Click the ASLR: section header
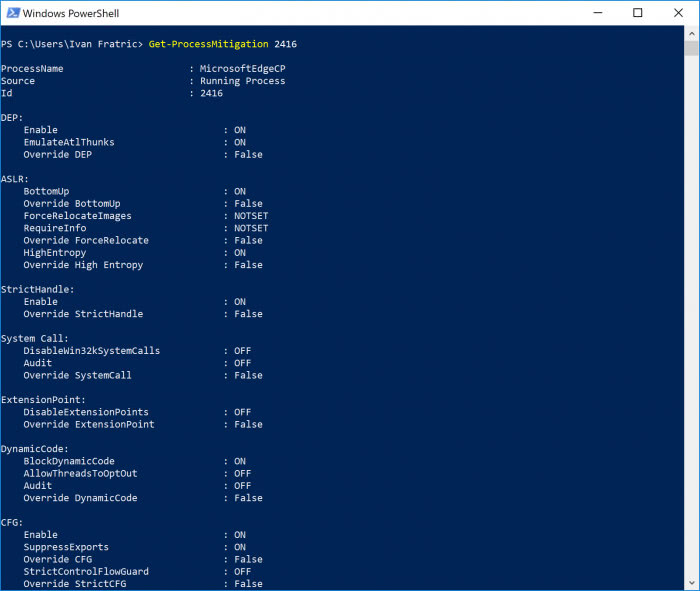Image resolution: width=700 pixels, height=591 pixels. (x=15, y=179)
